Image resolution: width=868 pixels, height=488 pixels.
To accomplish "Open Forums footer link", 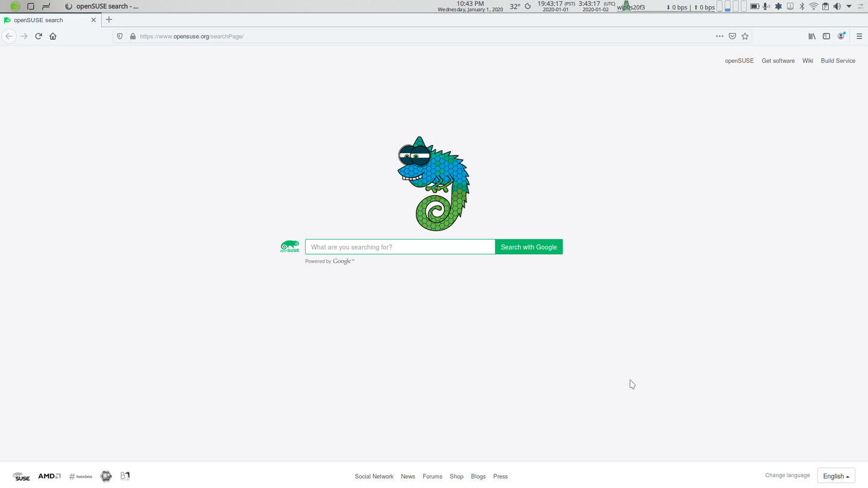I will (x=432, y=477).
